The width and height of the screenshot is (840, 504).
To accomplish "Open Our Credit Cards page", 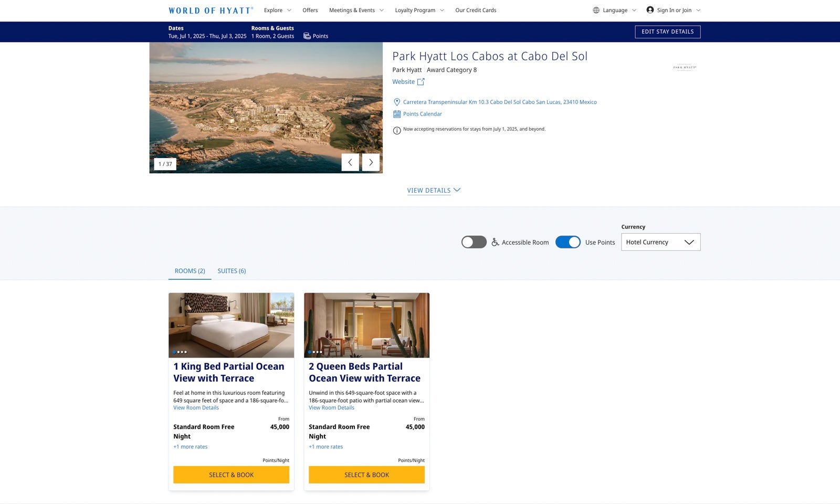I will [x=476, y=10].
